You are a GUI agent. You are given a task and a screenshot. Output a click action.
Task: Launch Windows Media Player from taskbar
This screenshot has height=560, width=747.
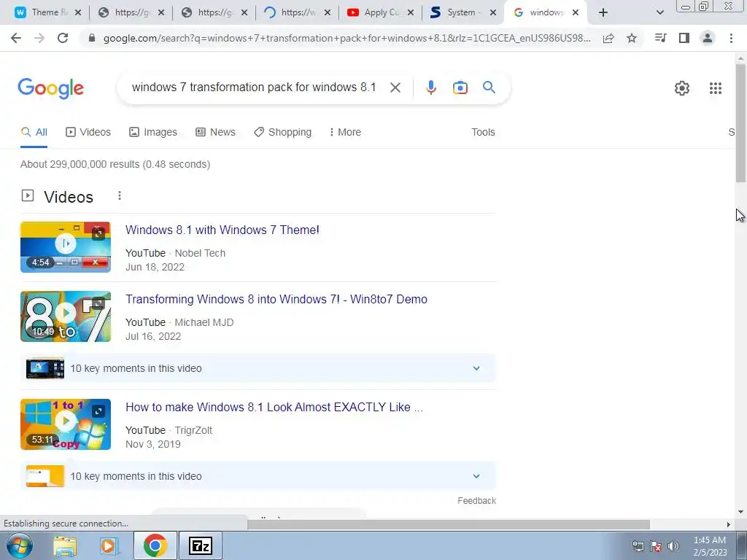(x=109, y=545)
